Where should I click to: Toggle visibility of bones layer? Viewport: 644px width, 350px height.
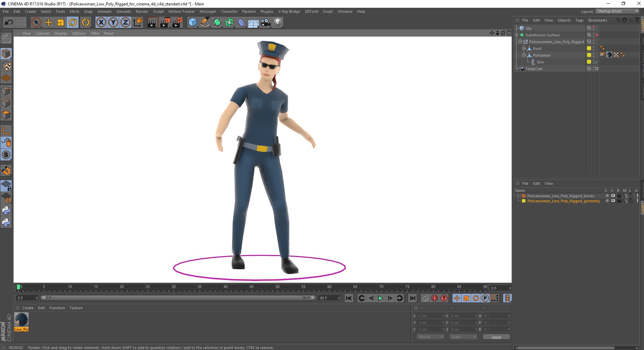pyautogui.click(x=613, y=196)
